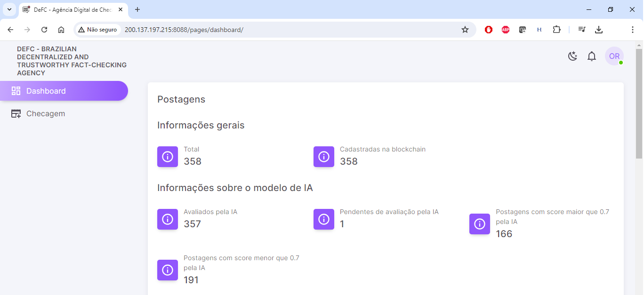
Task: Click the Cadastradas na blockchain label
Action: (x=383, y=149)
